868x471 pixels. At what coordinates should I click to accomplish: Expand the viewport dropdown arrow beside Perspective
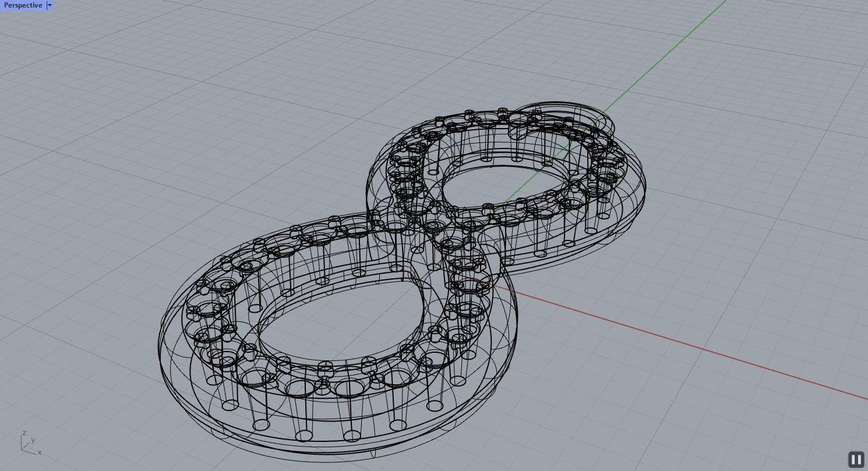pyautogui.click(x=50, y=5)
